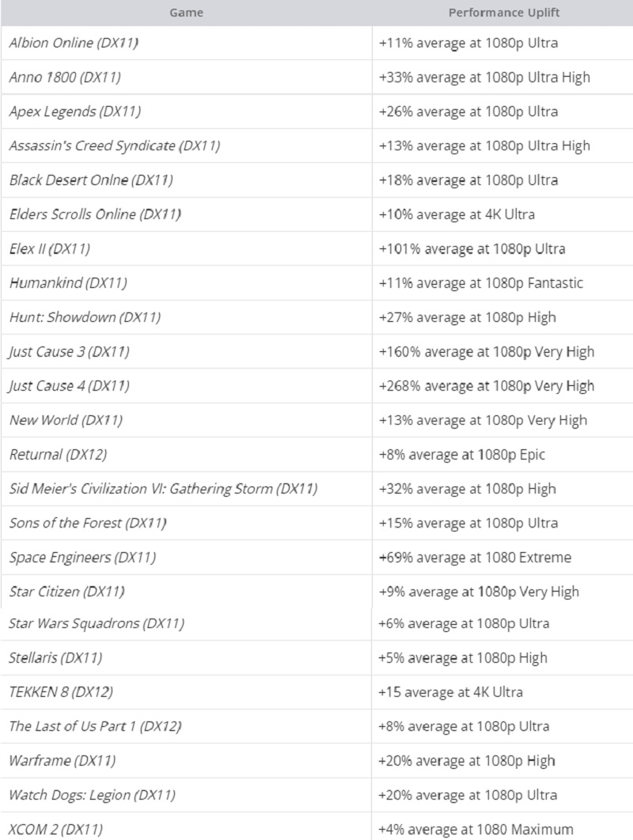Select the Albion Online (DX11) cell

click(x=186, y=43)
